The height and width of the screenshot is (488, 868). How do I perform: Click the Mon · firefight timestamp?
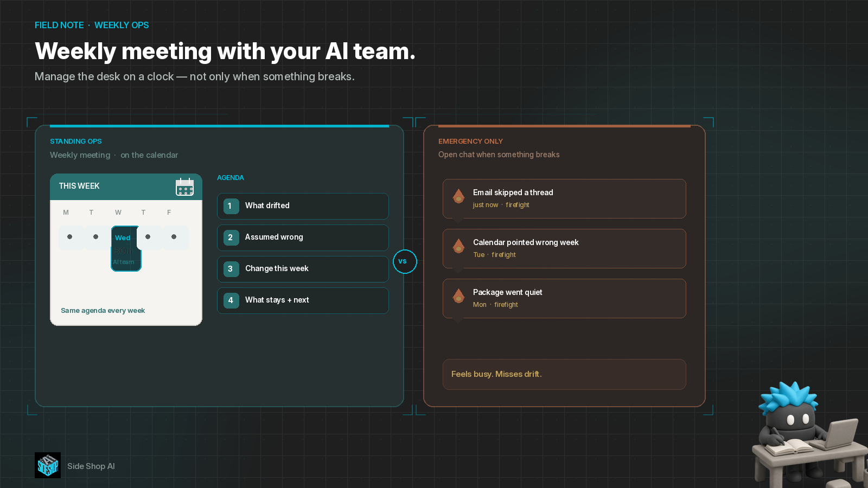coord(495,305)
